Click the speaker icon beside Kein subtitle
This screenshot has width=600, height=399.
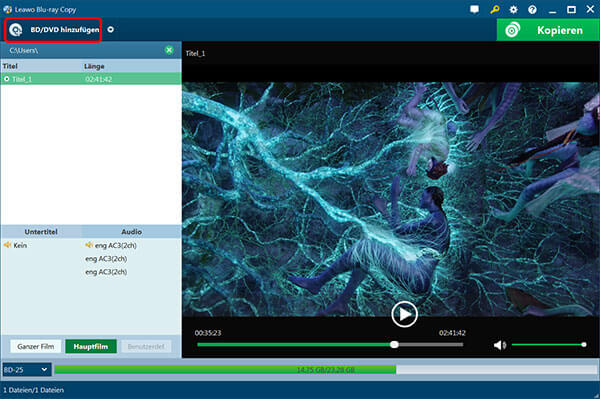click(8, 245)
